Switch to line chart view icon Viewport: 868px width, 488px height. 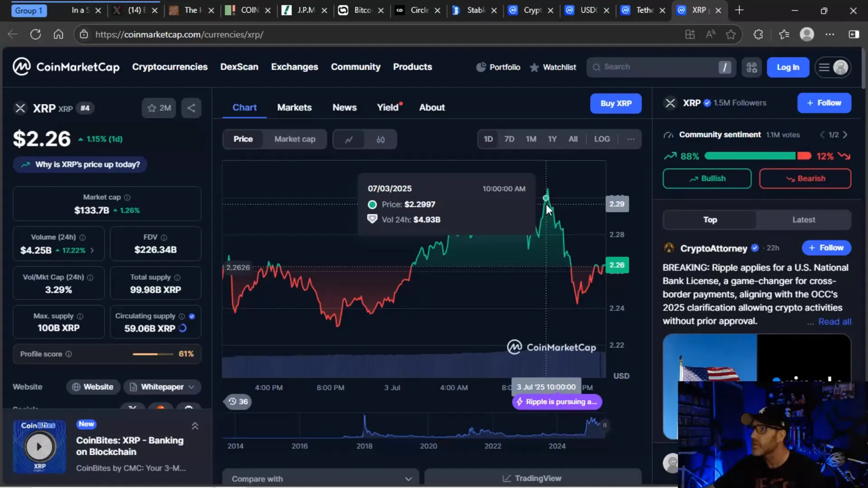click(x=349, y=139)
